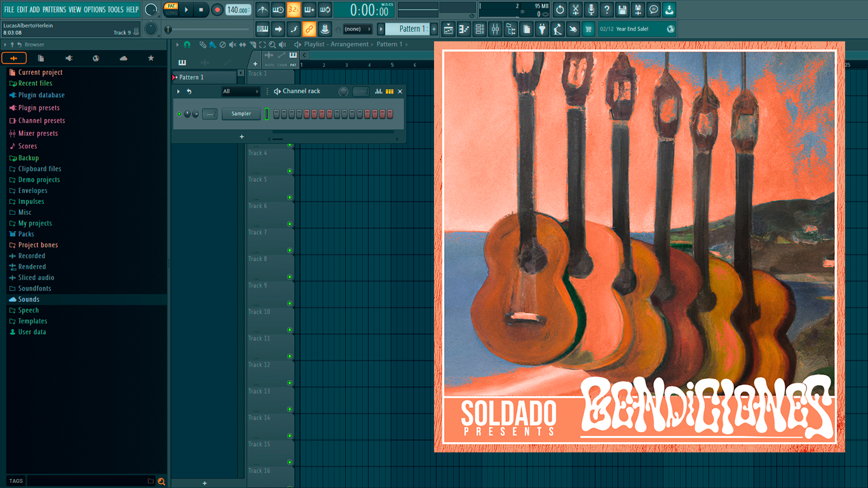Select the Mute tool in Playlist

point(233,44)
